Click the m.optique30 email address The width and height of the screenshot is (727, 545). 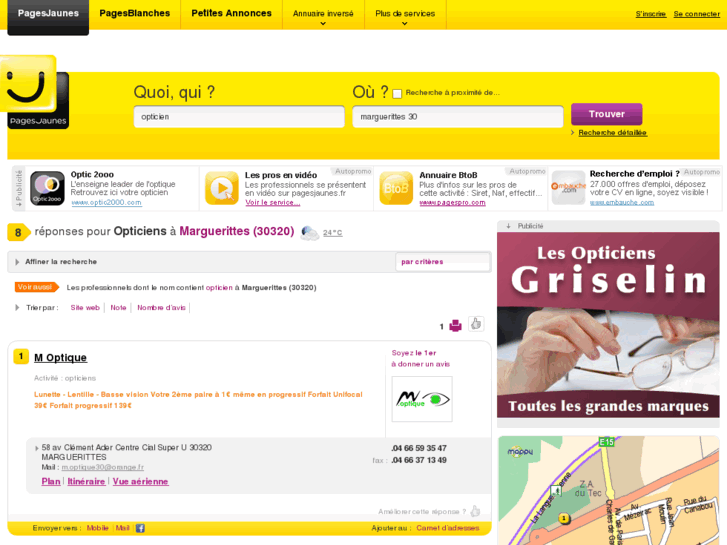pyautogui.click(x=102, y=467)
